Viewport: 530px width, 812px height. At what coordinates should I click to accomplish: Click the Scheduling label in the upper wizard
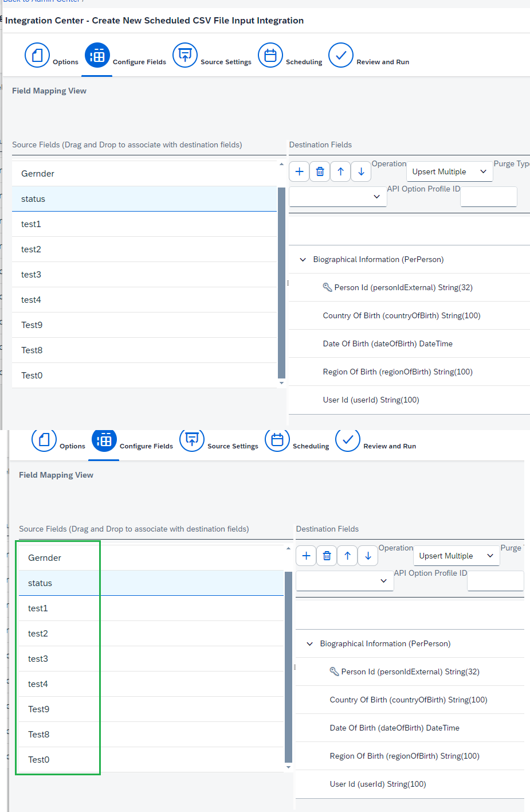[x=304, y=62]
